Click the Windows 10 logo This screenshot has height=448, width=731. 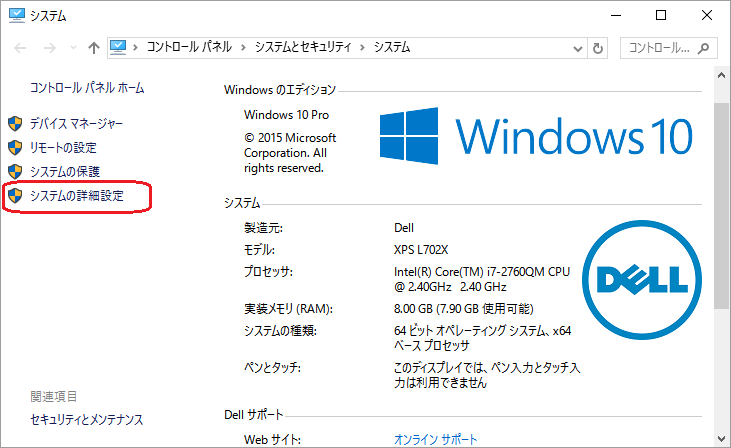point(536,136)
